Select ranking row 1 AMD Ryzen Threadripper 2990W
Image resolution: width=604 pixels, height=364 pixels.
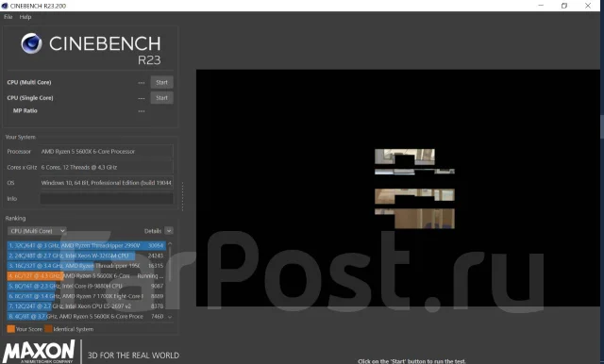click(86, 245)
